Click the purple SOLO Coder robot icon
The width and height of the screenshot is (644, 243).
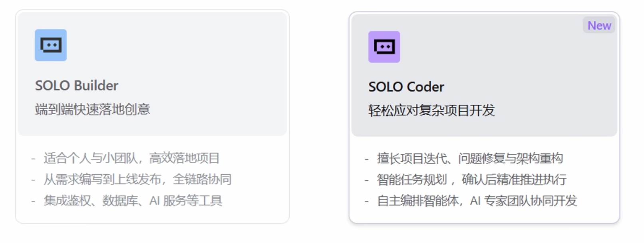click(x=385, y=46)
